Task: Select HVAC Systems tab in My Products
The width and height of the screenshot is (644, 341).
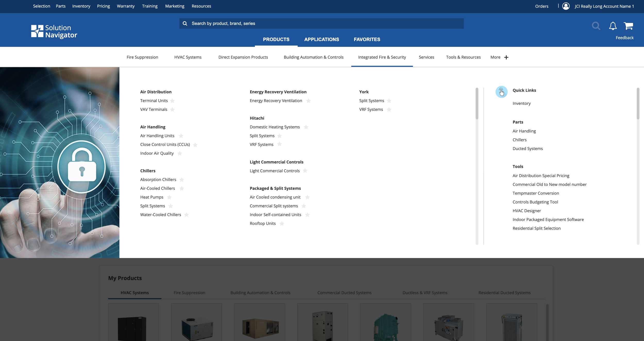Action: (x=134, y=293)
